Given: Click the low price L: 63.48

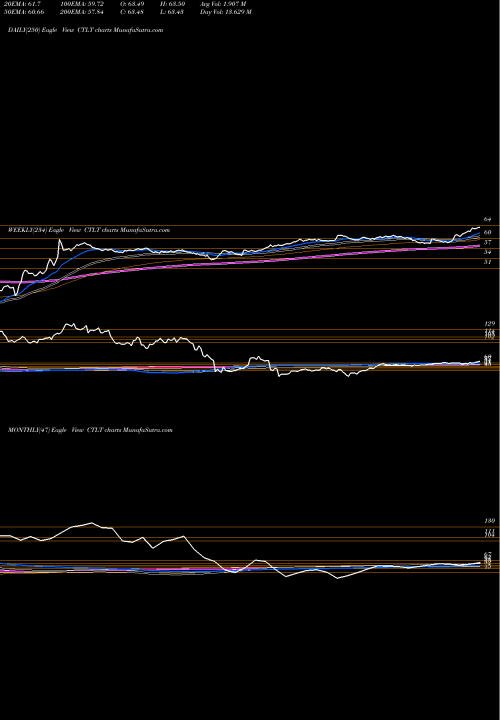Looking at the screenshot, I should click(173, 12).
